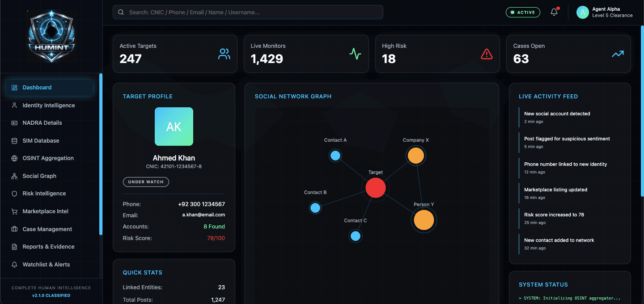Image resolution: width=644 pixels, height=304 pixels.
Task: Click the email a.khan@email.com
Action: click(x=203, y=215)
